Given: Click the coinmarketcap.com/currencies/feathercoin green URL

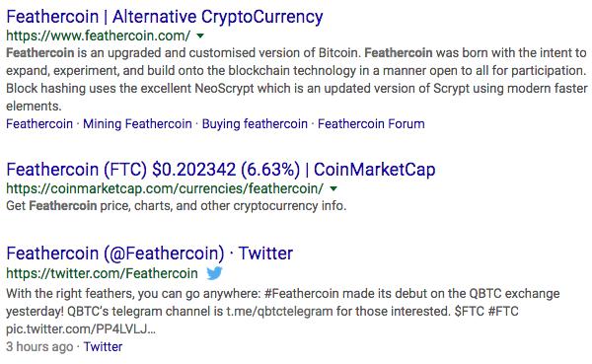Looking at the screenshot, I should point(165,188).
